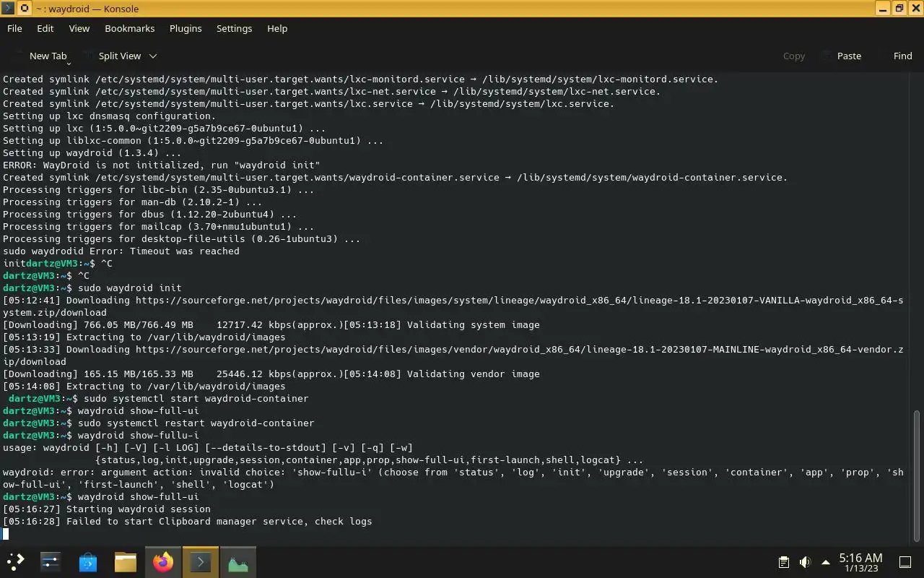Minimize the Konsole window
924x578 pixels.
[883, 9]
